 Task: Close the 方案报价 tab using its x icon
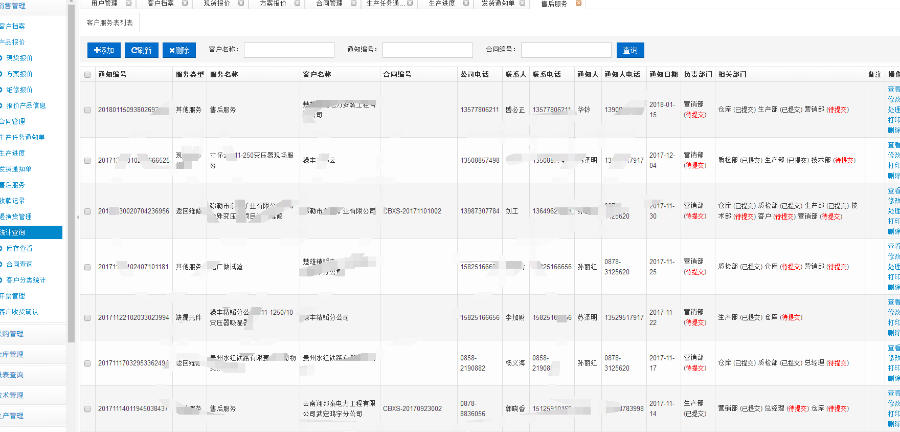(x=297, y=3)
